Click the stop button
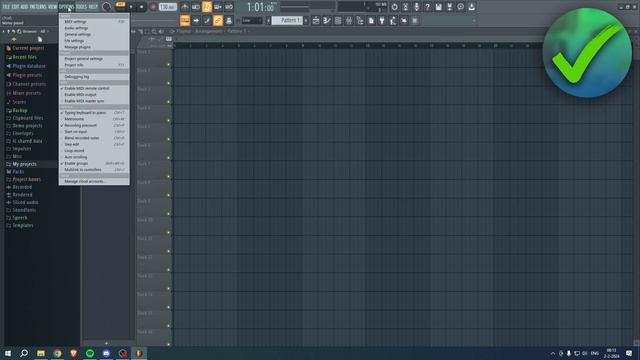Screen dimensions: 640x360 click(142, 7)
